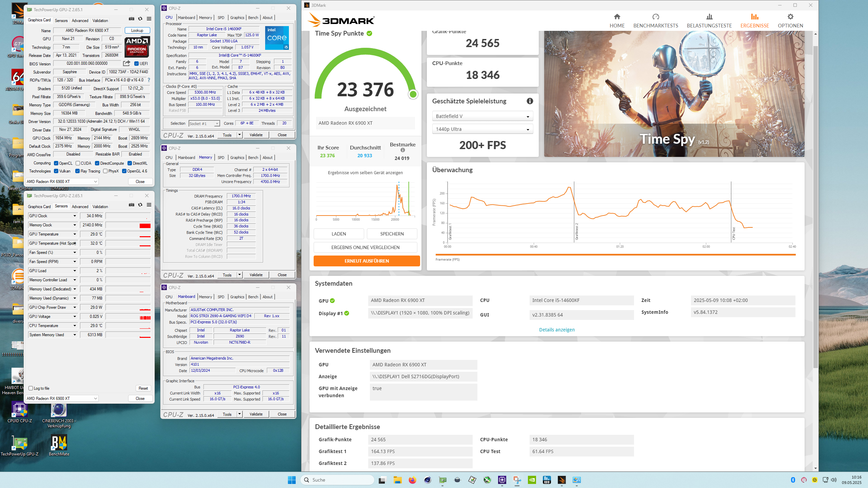Open Battlefield V game dropdown
868x488 pixels.
coord(482,116)
